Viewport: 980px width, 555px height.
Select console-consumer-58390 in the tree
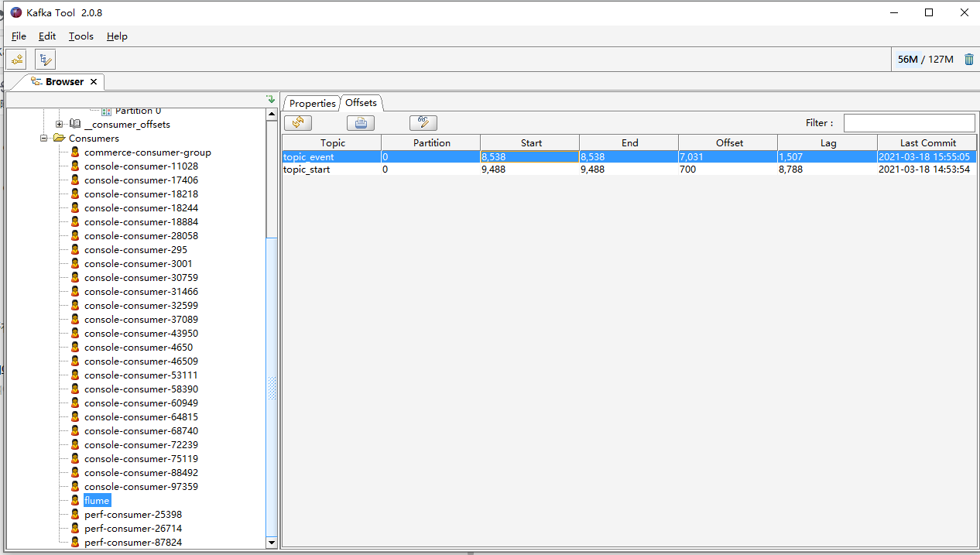[141, 389]
